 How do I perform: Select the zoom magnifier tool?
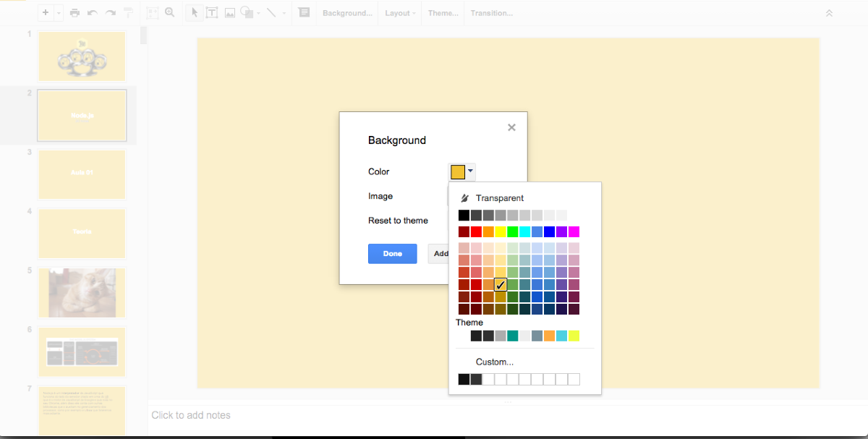tap(170, 12)
